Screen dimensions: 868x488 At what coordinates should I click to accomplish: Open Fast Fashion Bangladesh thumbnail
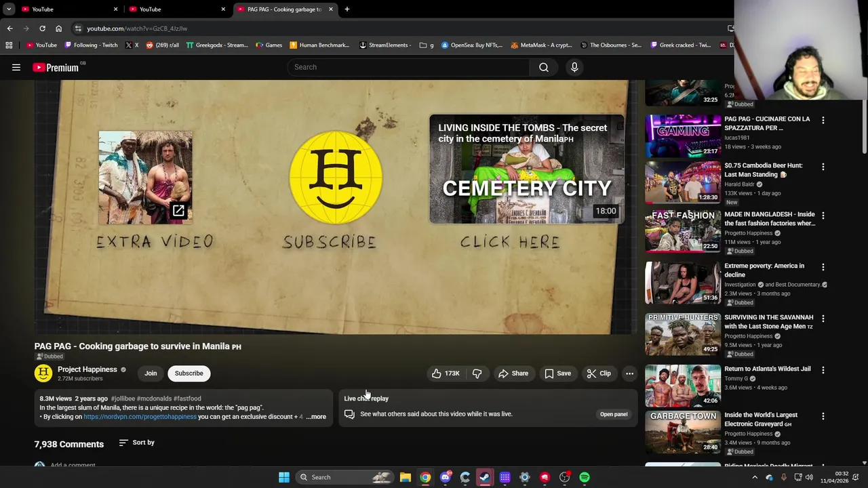683,231
